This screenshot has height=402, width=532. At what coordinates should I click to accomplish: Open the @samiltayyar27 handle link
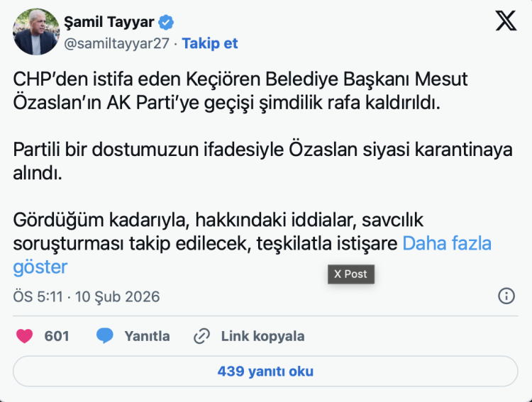[117, 43]
